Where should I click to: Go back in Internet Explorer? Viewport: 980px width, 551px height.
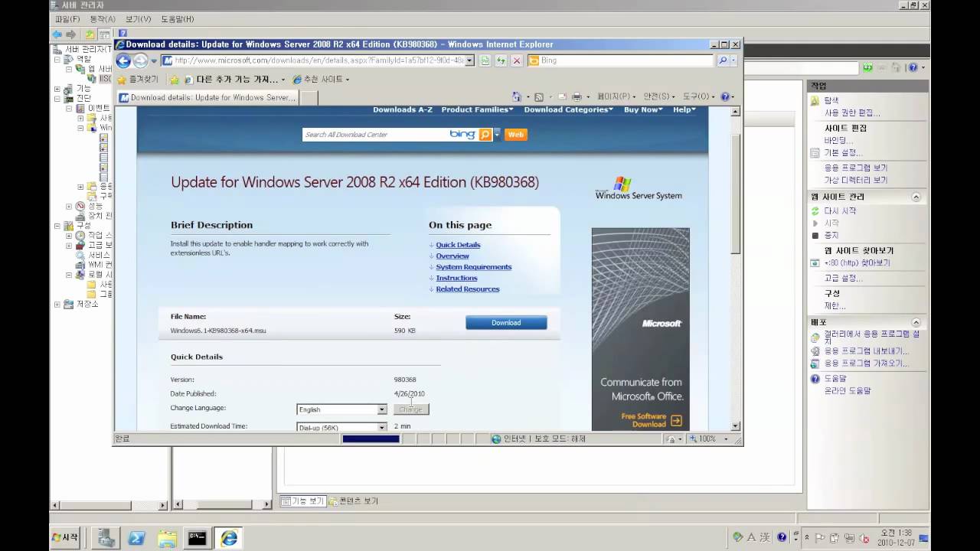pyautogui.click(x=122, y=61)
